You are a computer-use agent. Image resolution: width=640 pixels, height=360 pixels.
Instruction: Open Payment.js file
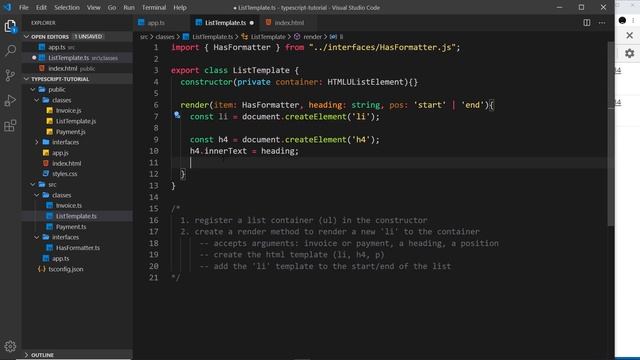(78, 132)
